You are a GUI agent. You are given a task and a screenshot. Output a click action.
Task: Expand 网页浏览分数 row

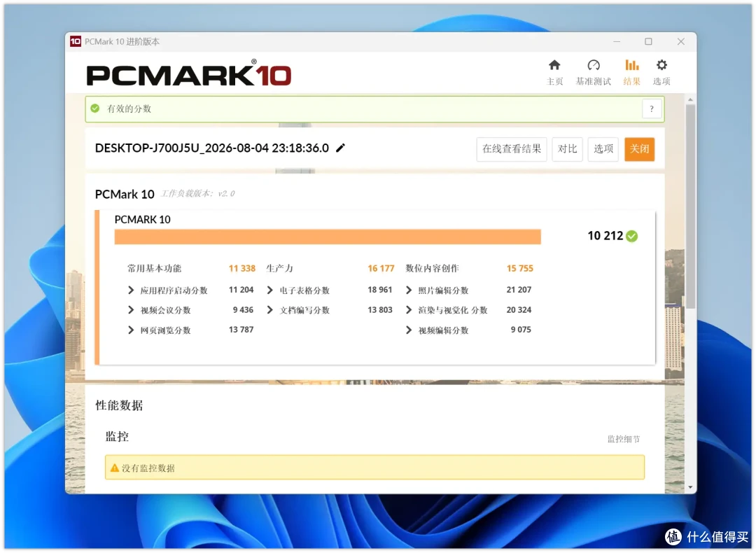[x=131, y=330]
